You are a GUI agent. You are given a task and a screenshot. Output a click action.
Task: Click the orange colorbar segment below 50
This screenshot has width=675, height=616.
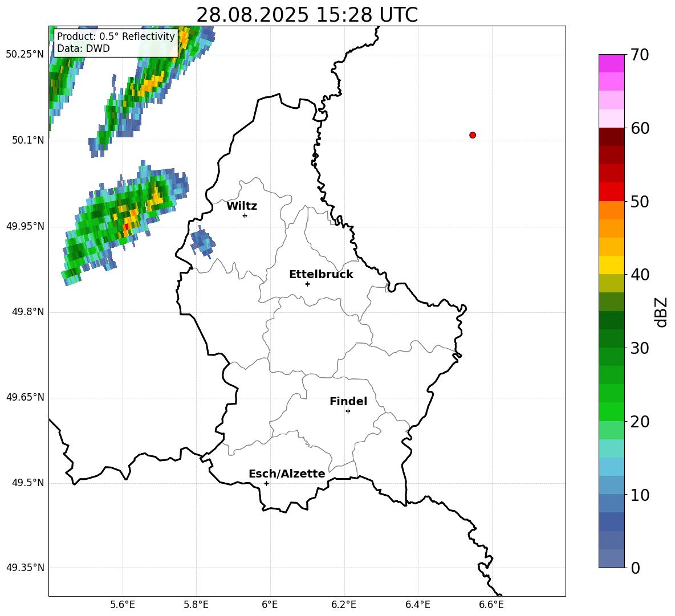click(611, 210)
